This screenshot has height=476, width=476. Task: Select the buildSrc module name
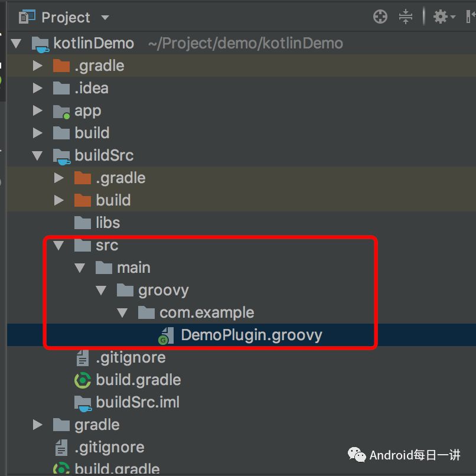(x=104, y=155)
